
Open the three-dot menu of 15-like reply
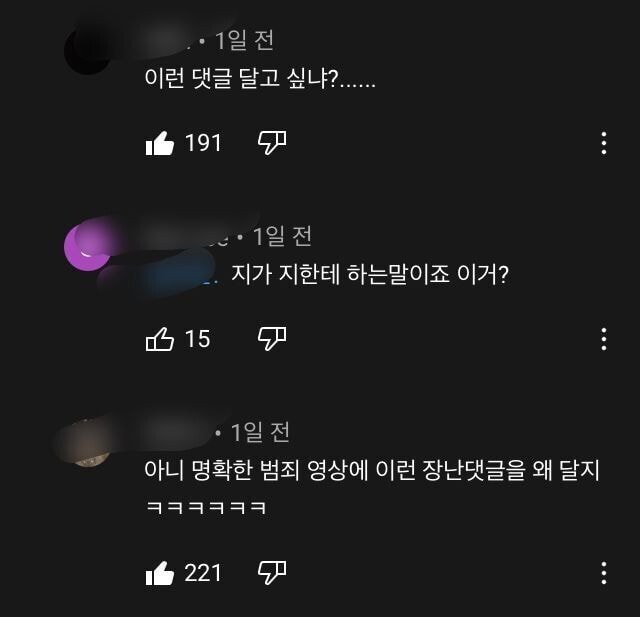[x=604, y=339]
